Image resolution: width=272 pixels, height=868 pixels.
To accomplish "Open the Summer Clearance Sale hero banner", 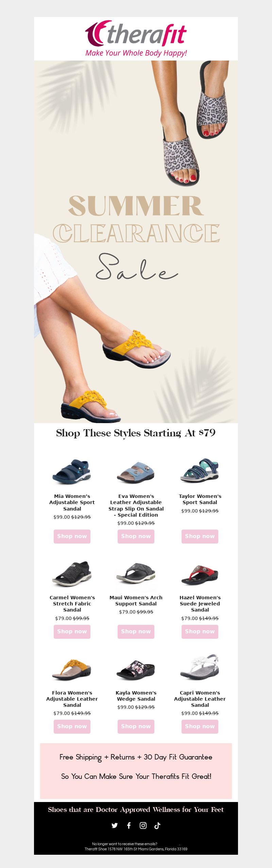I will click(x=136, y=242).
